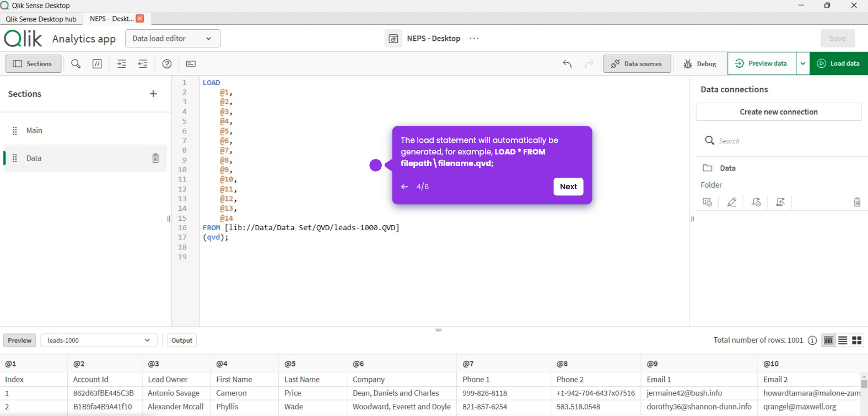The height and width of the screenshot is (416, 868).
Task: Switch to grid preview view
Action: pyautogui.click(x=857, y=340)
